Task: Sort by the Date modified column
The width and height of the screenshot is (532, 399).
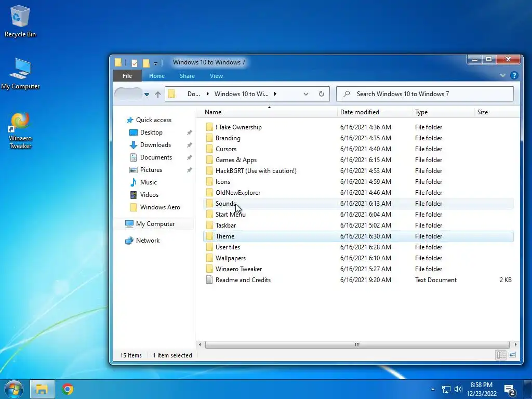Action: coord(360,112)
